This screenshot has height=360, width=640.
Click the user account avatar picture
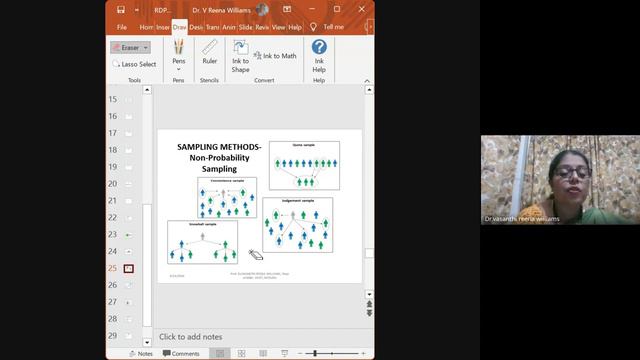pyautogui.click(x=262, y=9)
